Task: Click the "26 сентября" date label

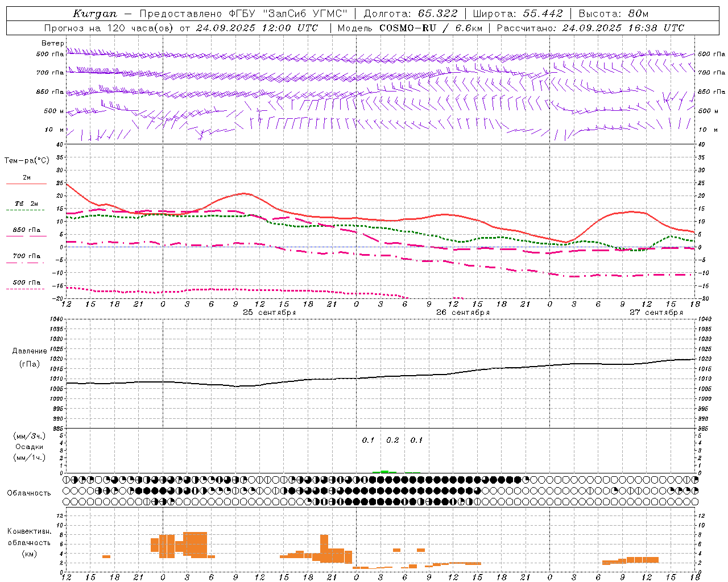Action: 463,313
